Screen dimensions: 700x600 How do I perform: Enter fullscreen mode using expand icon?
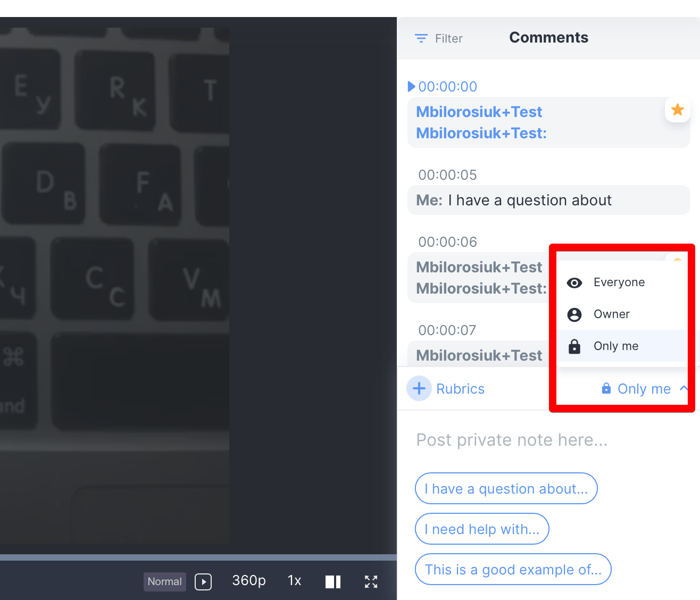[371, 581]
